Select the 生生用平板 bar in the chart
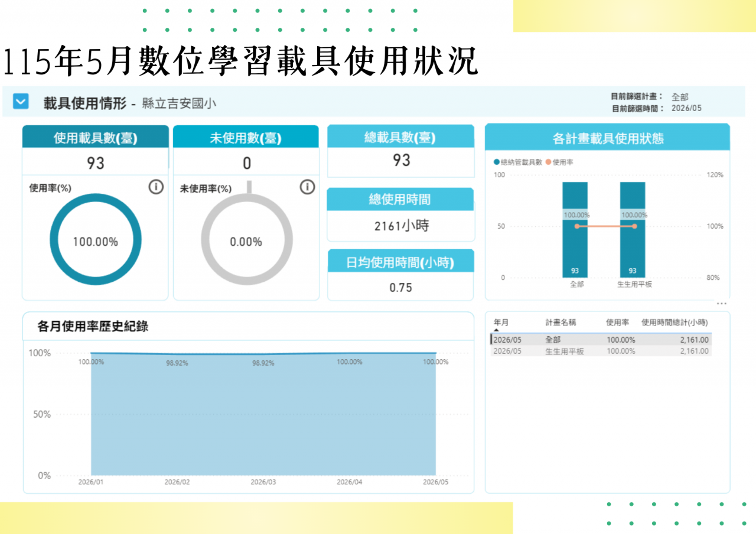The height and width of the screenshot is (534, 756). point(633,230)
